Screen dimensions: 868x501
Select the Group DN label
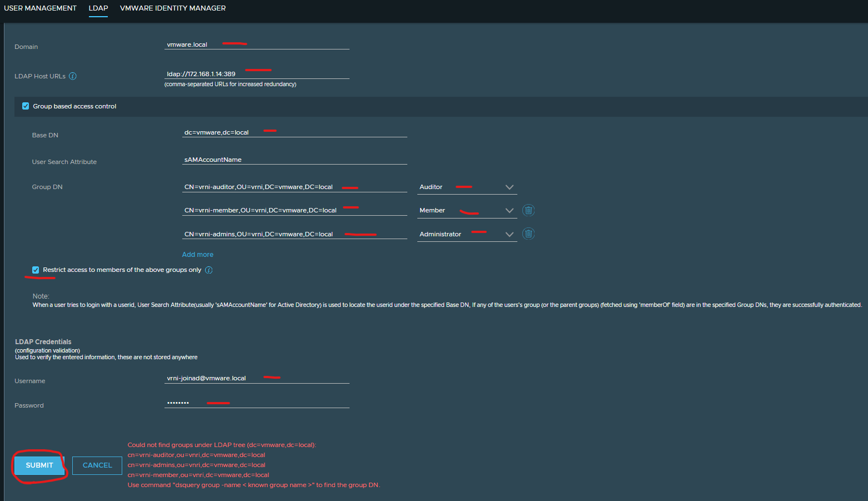pyautogui.click(x=47, y=187)
